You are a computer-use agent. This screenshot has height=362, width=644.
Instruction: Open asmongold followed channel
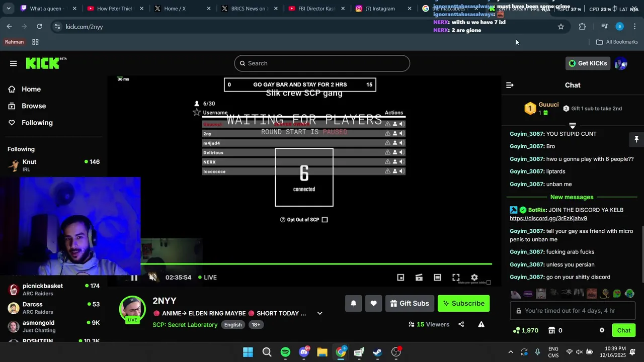[x=53, y=326]
